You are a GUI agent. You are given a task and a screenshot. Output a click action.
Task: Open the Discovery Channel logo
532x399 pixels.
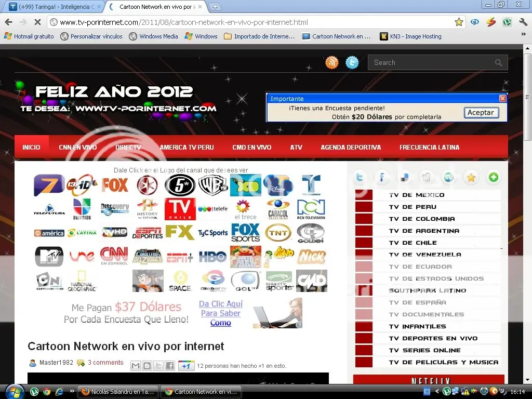point(115,209)
